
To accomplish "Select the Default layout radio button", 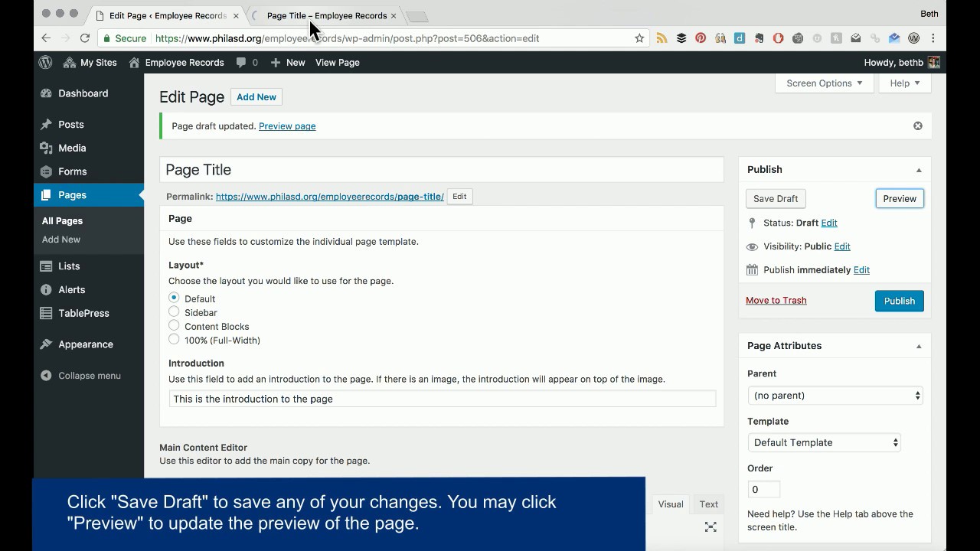I will tap(174, 298).
